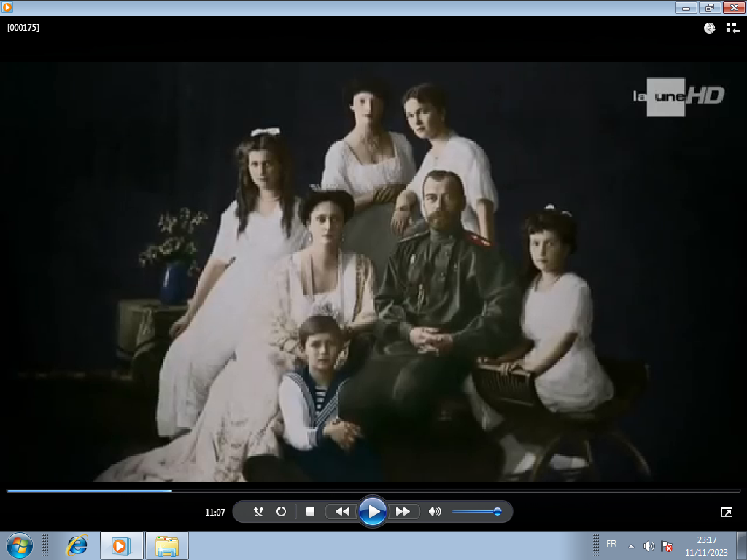This screenshot has height=560, width=747.
Task: Open the system volume tray icon
Action: coord(649,546)
